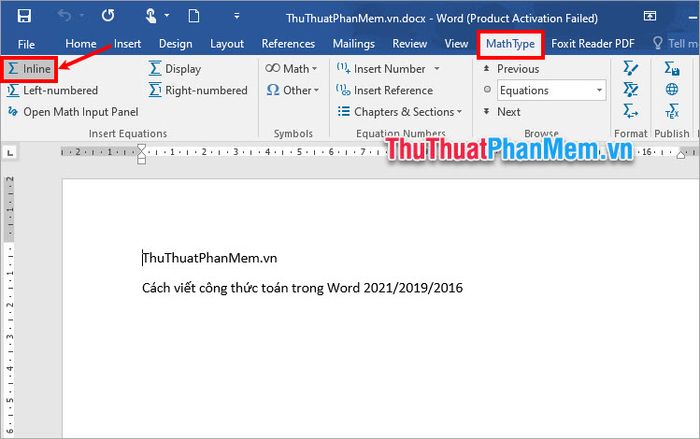Click the Redo/Repeat icon
The height and width of the screenshot is (439, 700).
click(x=108, y=16)
